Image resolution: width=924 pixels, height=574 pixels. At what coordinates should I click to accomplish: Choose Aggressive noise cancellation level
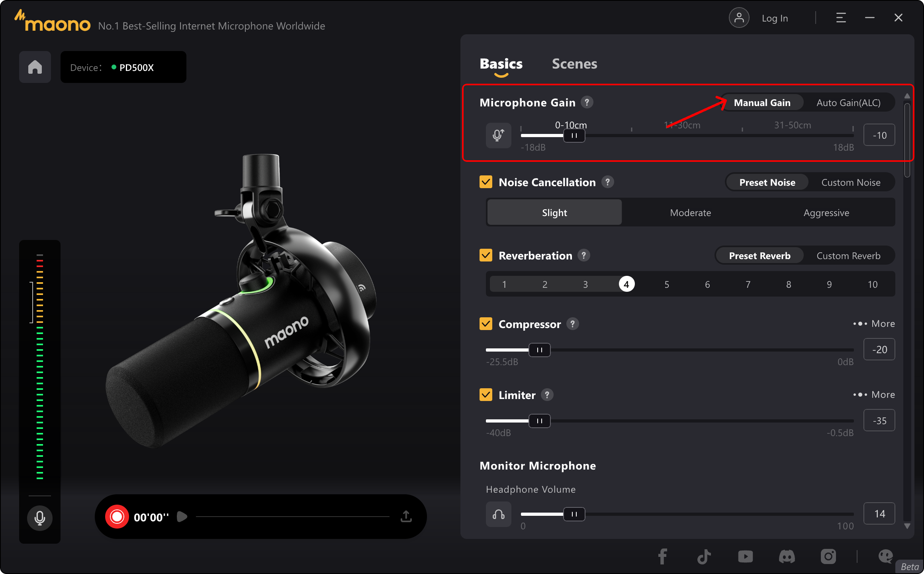coord(826,212)
